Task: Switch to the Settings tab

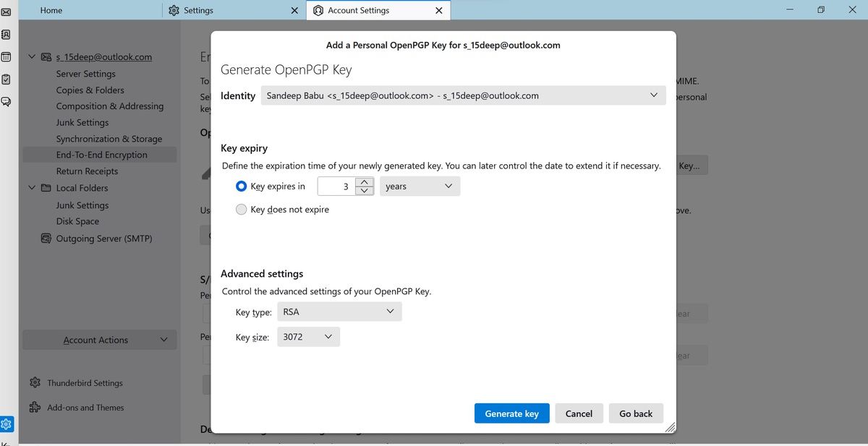Action: (x=198, y=11)
